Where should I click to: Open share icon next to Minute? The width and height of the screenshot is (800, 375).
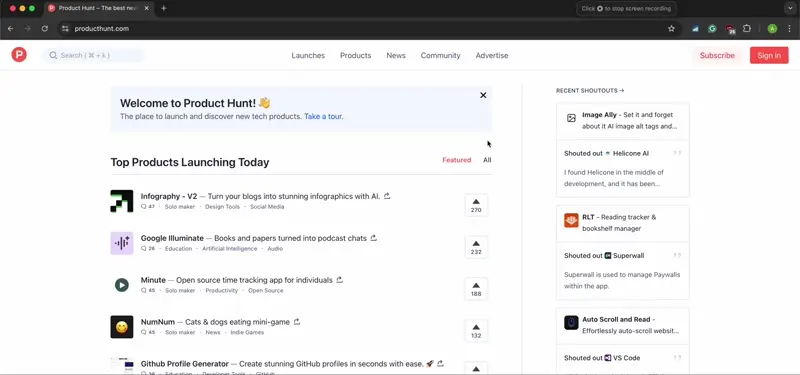pos(339,280)
